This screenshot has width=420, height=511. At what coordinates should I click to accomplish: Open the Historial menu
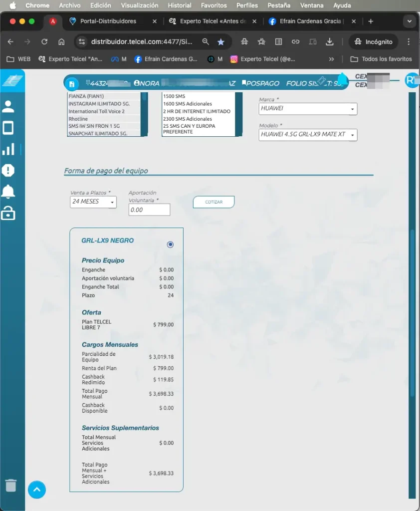tap(180, 5)
